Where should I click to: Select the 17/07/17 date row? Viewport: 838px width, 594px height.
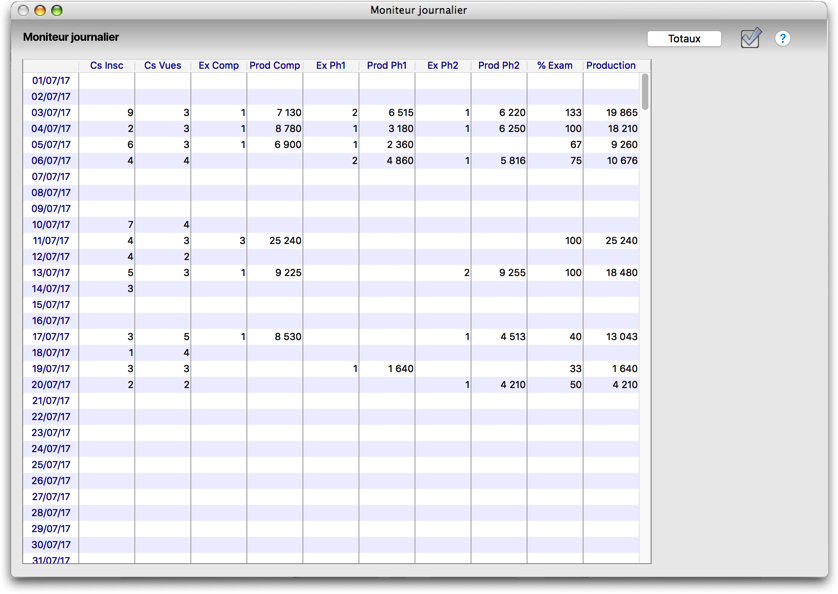[331, 337]
